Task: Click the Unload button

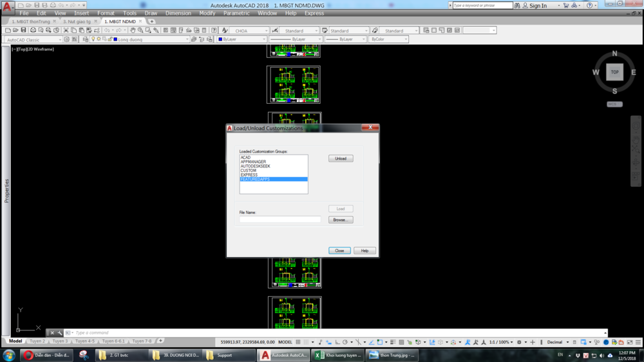Action: [x=341, y=158]
